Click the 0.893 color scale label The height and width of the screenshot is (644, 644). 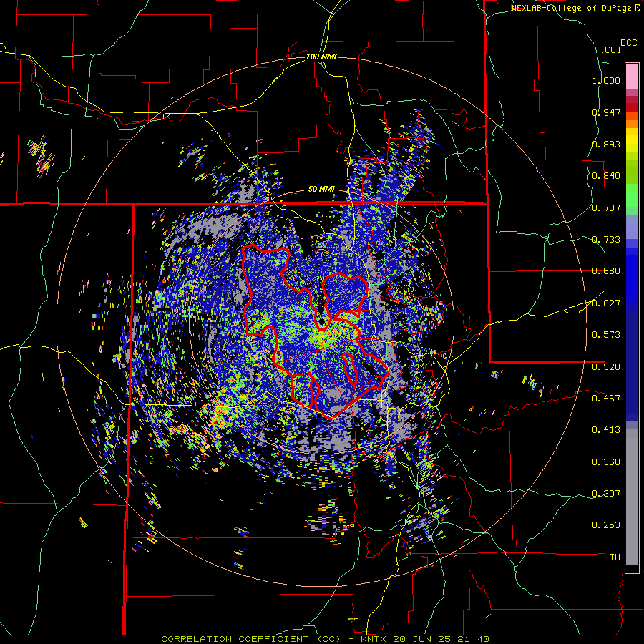tap(606, 144)
